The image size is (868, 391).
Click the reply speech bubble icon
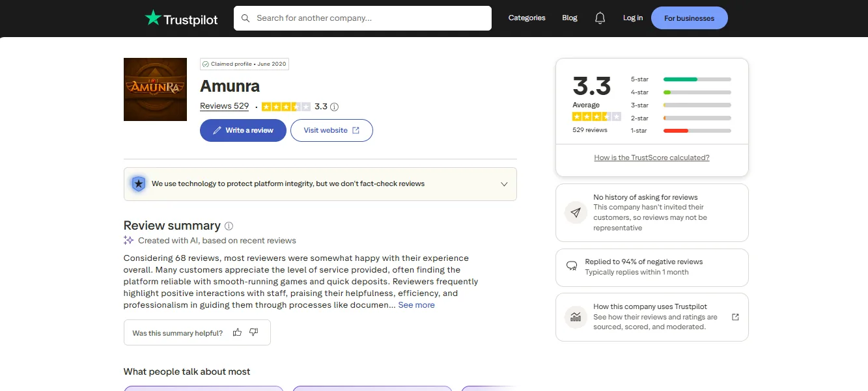click(572, 266)
